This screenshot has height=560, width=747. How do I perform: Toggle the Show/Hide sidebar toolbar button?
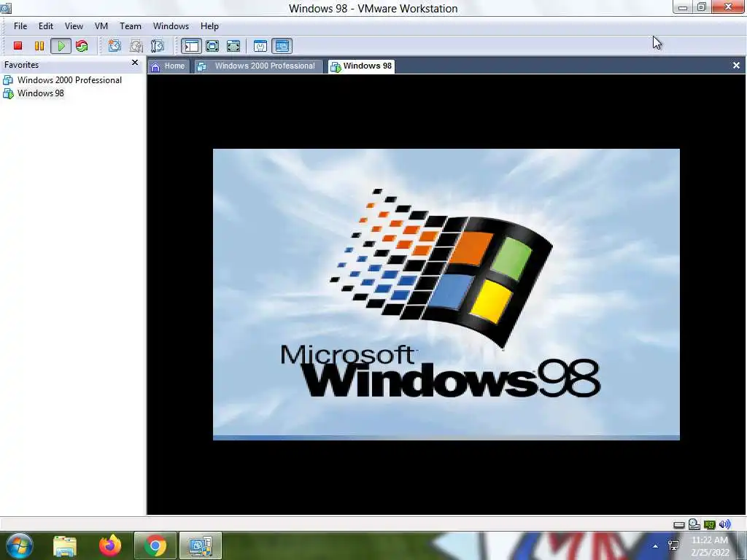point(191,46)
